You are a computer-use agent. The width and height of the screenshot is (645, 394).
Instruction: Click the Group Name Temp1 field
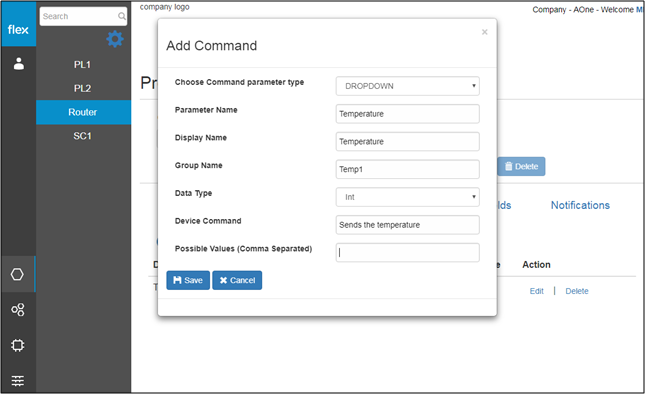point(407,169)
